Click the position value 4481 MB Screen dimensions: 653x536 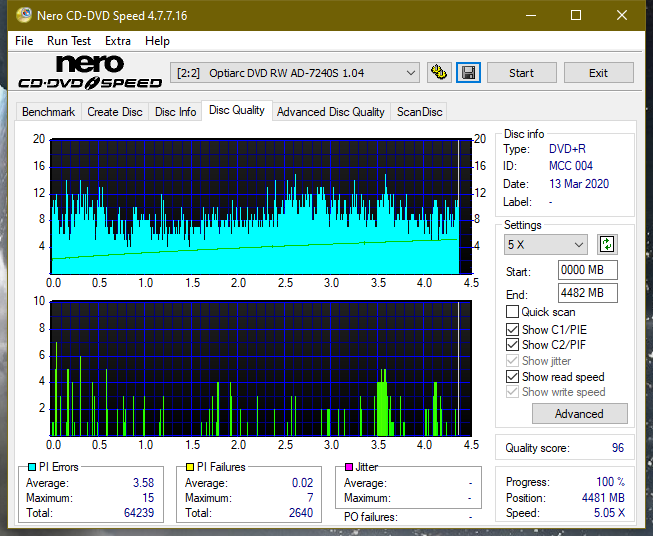[603, 498]
